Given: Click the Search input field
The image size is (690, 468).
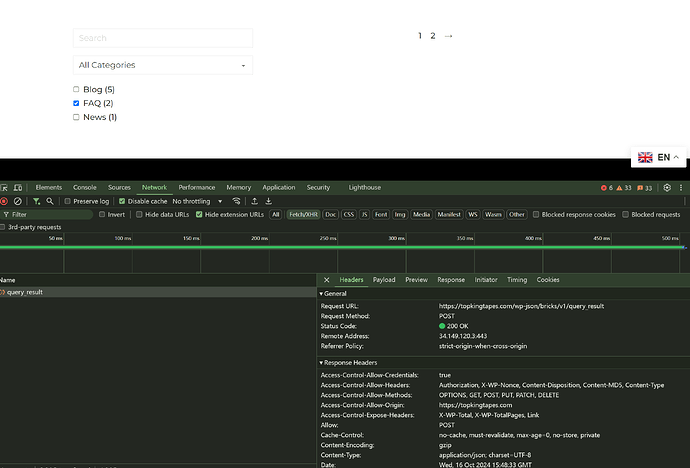Looking at the screenshot, I should [x=163, y=38].
